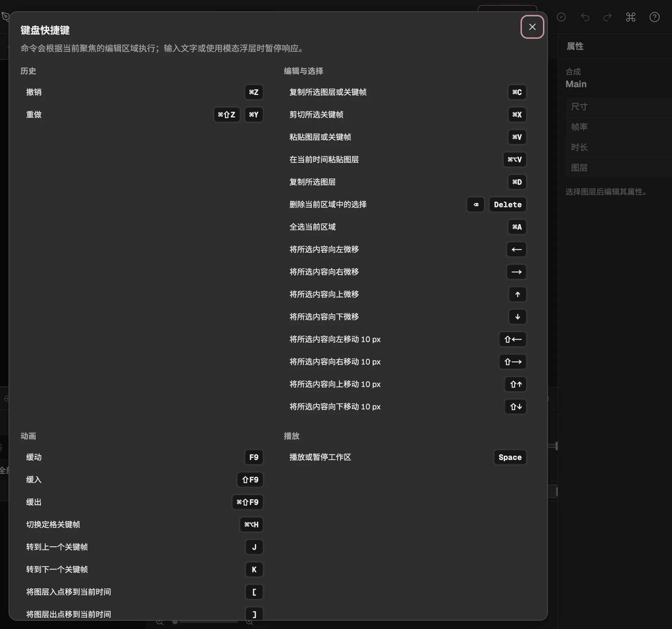672x629 pixels.
Task: Click the redo arrow icon in top toolbar
Action: [x=607, y=17]
